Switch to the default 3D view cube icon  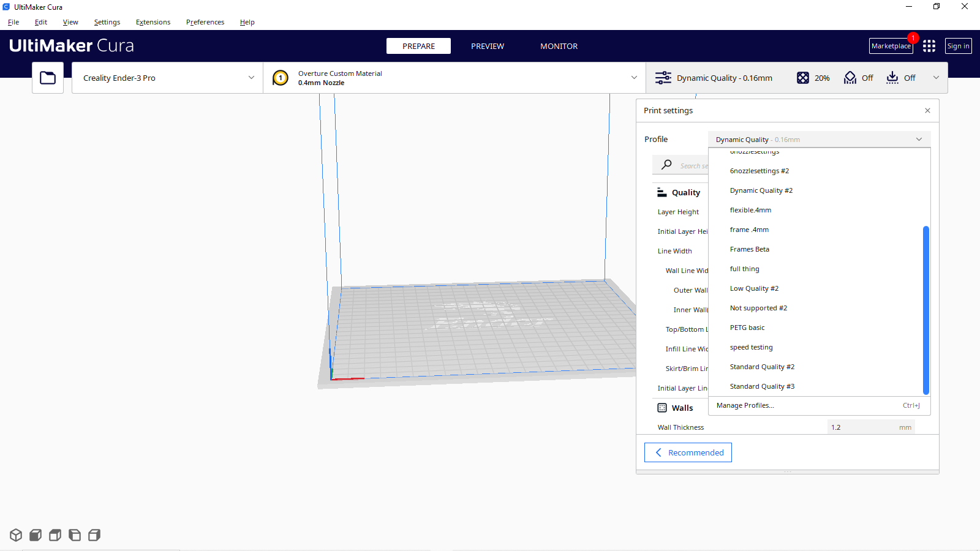tap(15, 534)
